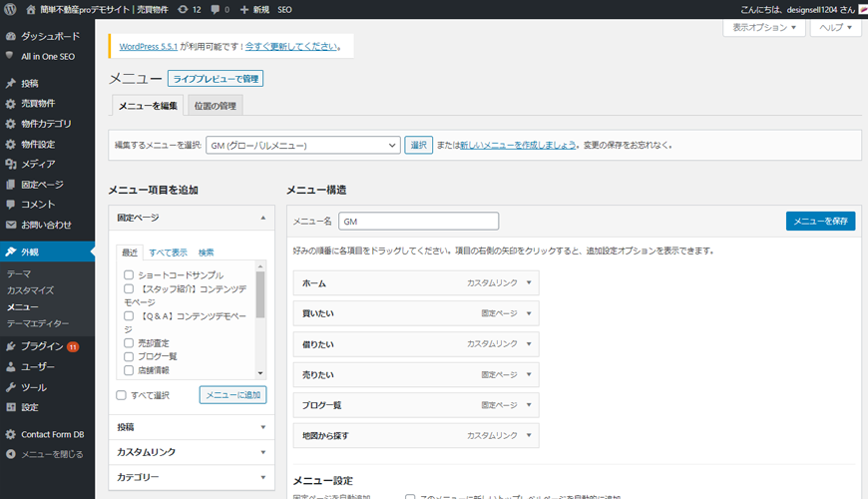Enable the すべて選択 checkbox
The height and width of the screenshot is (499, 868).
(122, 395)
